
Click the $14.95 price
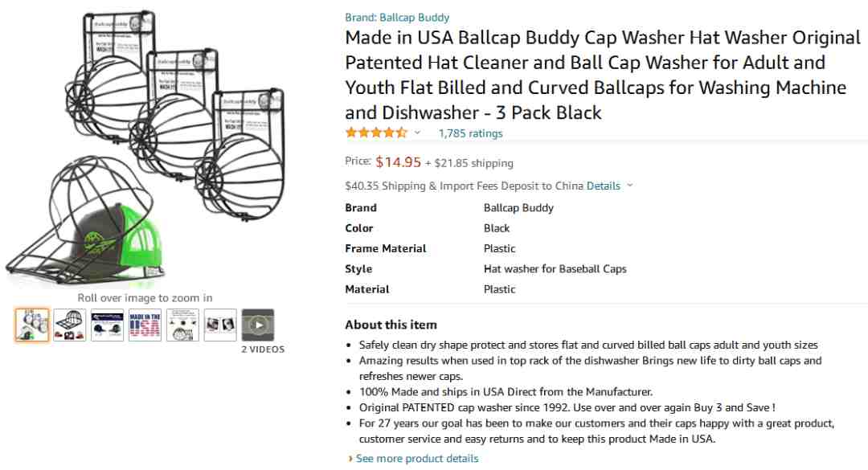click(x=398, y=162)
